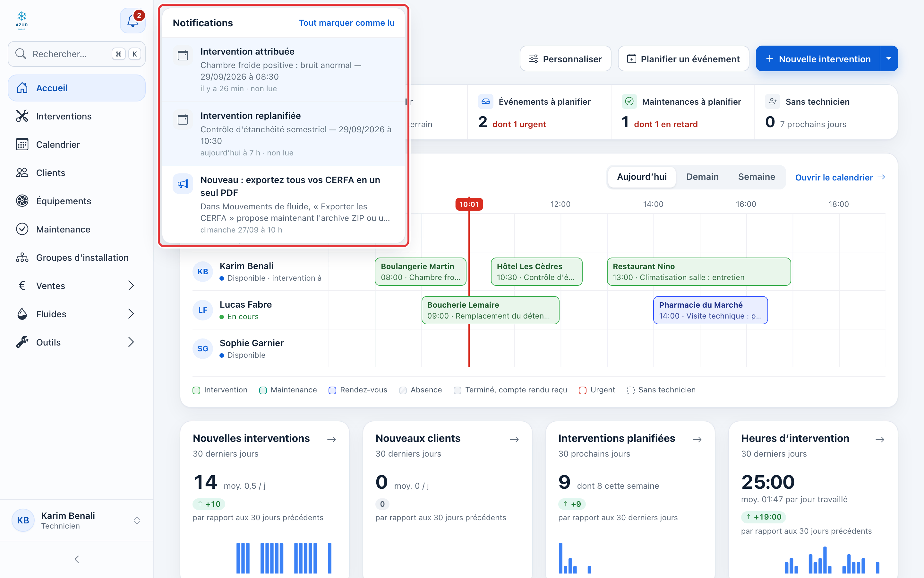Viewport: 924px width, 578px height.
Task: Open Nouveaux clients arrow icon
Action: tap(514, 439)
